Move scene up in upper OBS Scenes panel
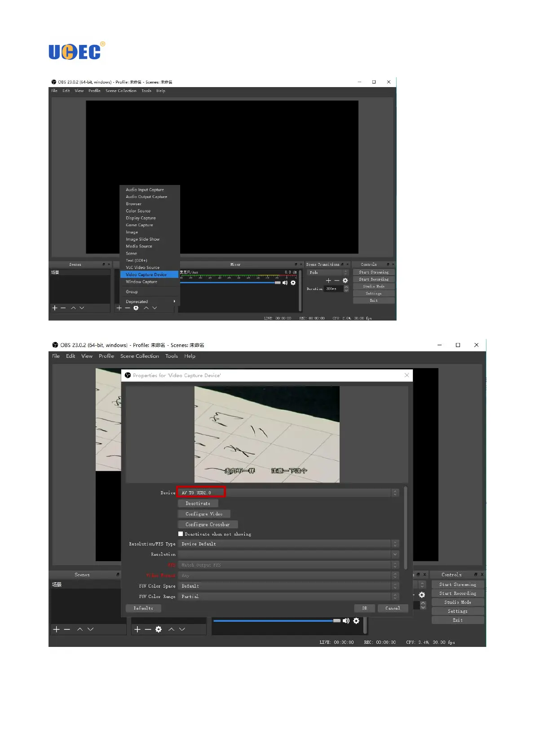 coord(73,308)
